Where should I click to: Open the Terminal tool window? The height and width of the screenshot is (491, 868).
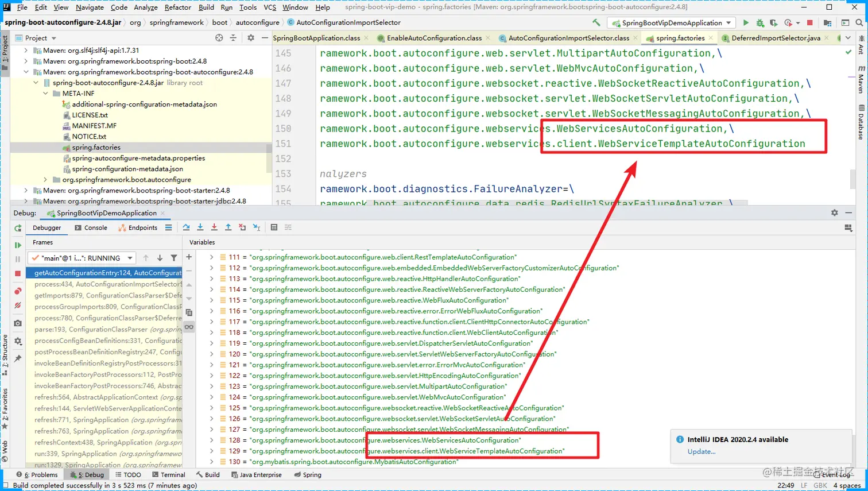point(168,475)
